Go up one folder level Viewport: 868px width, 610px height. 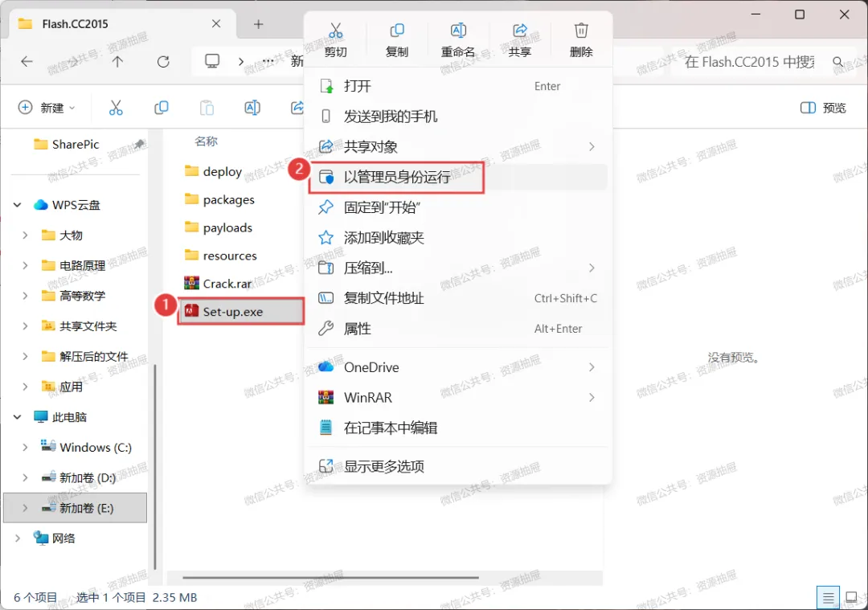coord(117,61)
